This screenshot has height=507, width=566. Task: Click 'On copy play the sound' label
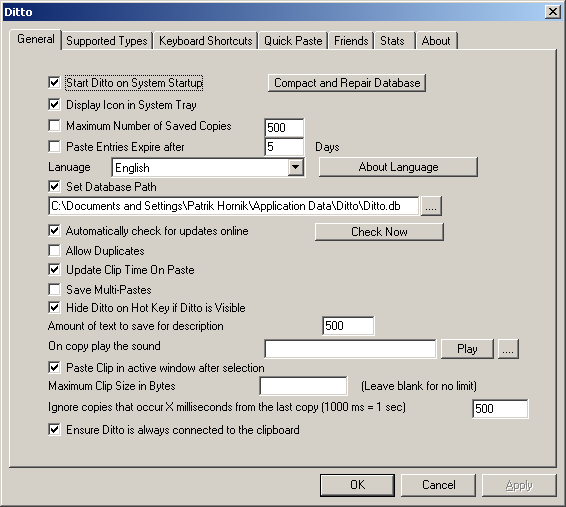[x=104, y=346]
